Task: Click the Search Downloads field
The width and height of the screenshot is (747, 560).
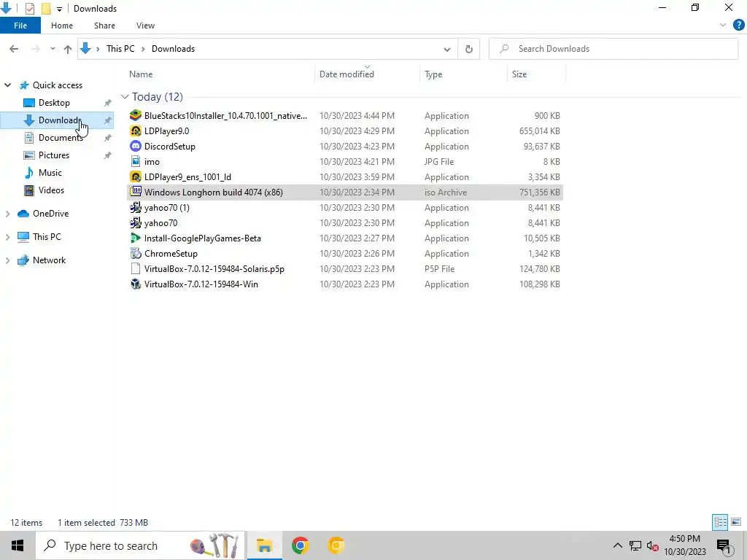Action: click(x=614, y=49)
